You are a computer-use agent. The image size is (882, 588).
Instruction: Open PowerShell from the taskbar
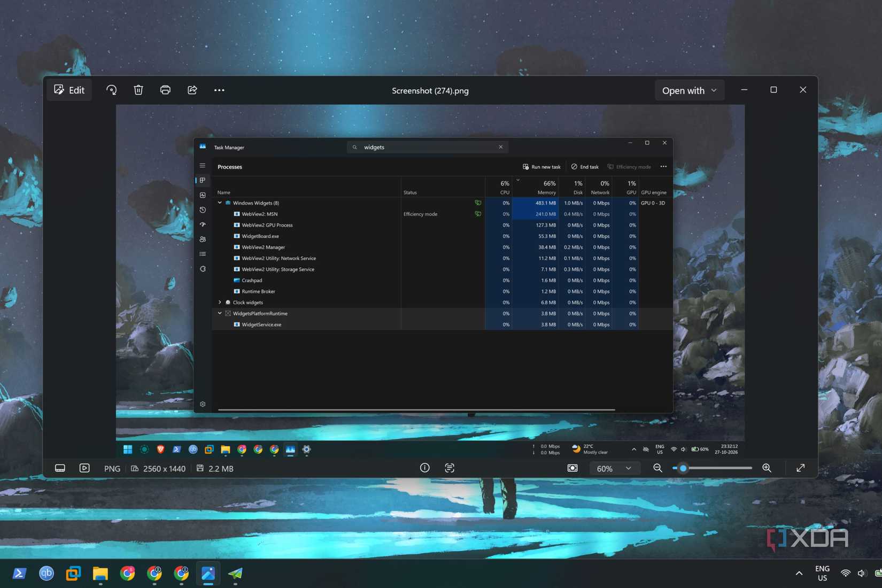coord(19,574)
